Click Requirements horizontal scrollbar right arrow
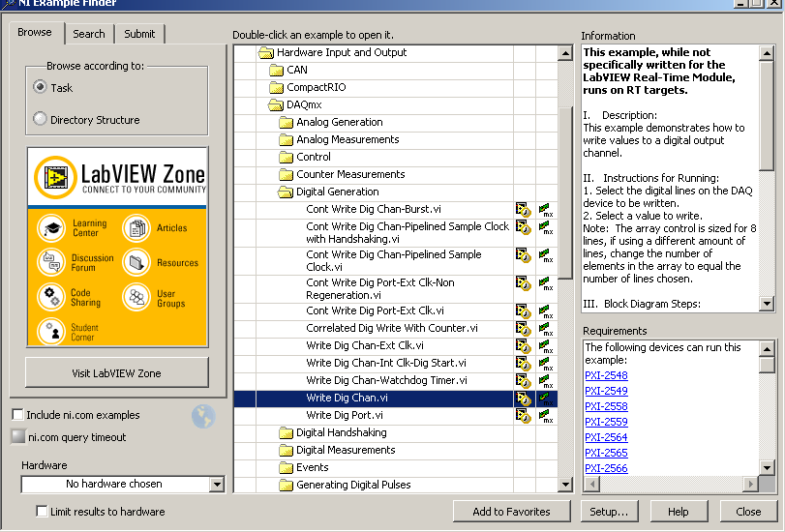785x532 pixels. 750,484
